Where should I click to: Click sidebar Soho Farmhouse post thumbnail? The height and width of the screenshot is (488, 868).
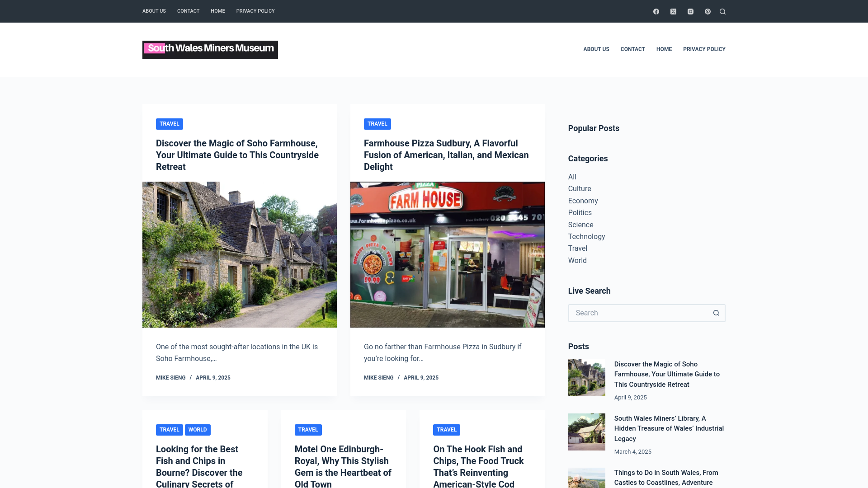tap(587, 378)
